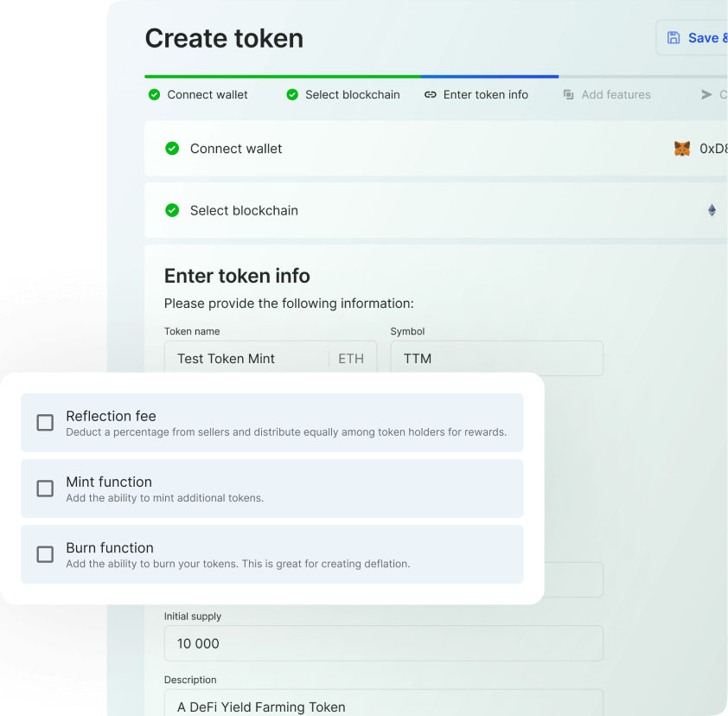Select the Ethereum blockchain icon

click(x=711, y=210)
